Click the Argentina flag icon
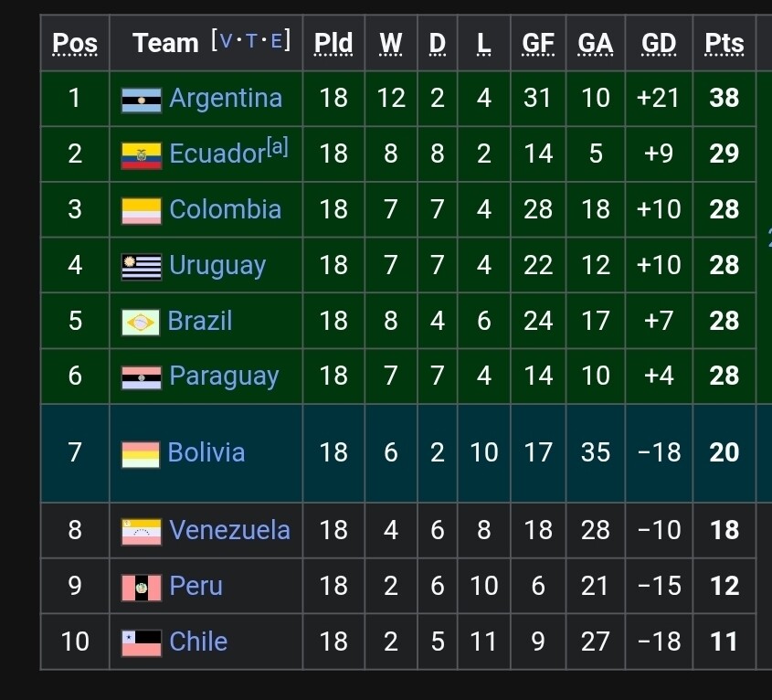The height and width of the screenshot is (700, 772). click(x=142, y=100)
